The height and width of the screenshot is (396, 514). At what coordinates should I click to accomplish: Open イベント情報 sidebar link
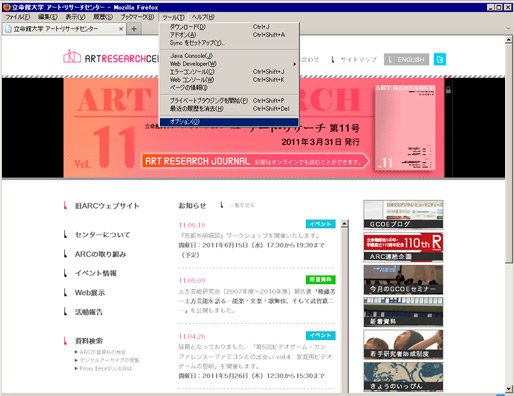coord(96,273)
